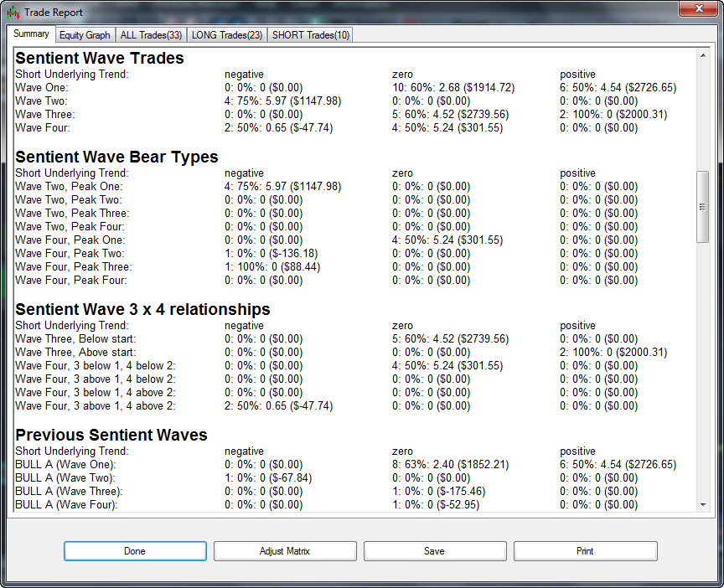
Task: Click 'Wave Two, Peak Two:' label
Action: tap(69, 200)
